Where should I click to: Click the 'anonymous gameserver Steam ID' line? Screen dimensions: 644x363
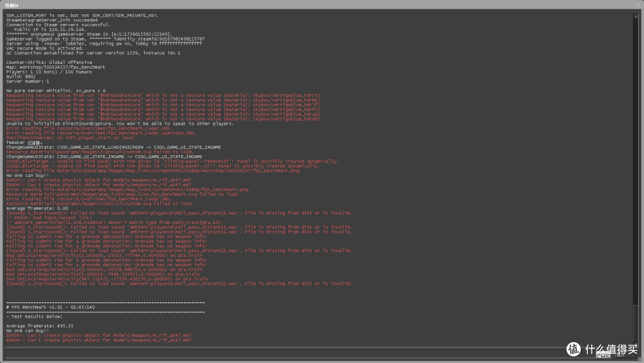pyautogui.click(x=89, y=34)
